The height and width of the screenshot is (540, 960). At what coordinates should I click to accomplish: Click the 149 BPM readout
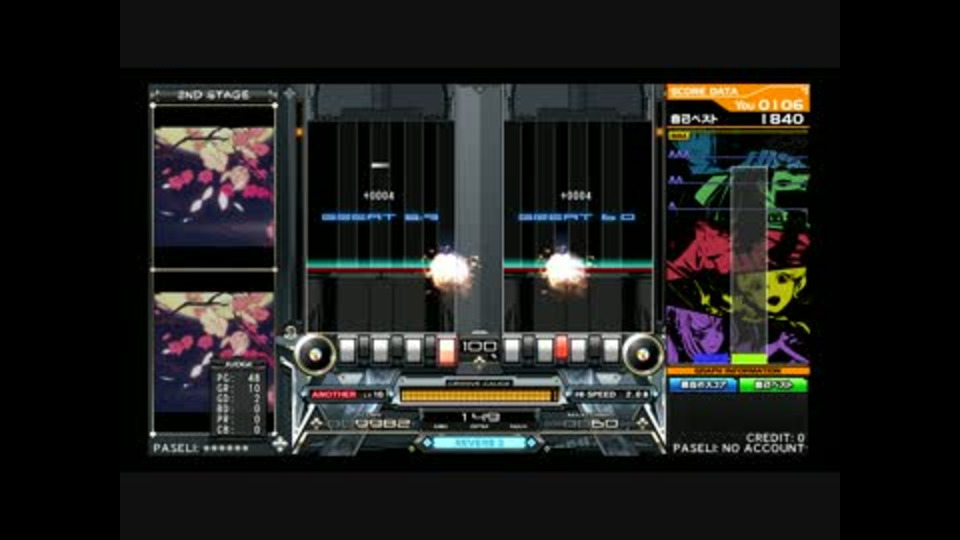[479, 418]
